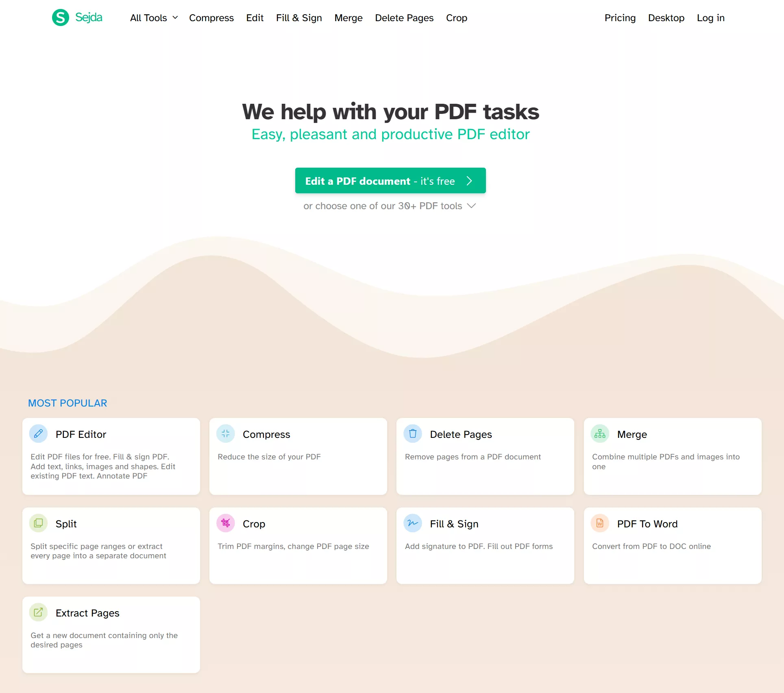This screenshot has height=693, width=784.
Task: Open the Desktop download page
Action: (x=666, y=18)
